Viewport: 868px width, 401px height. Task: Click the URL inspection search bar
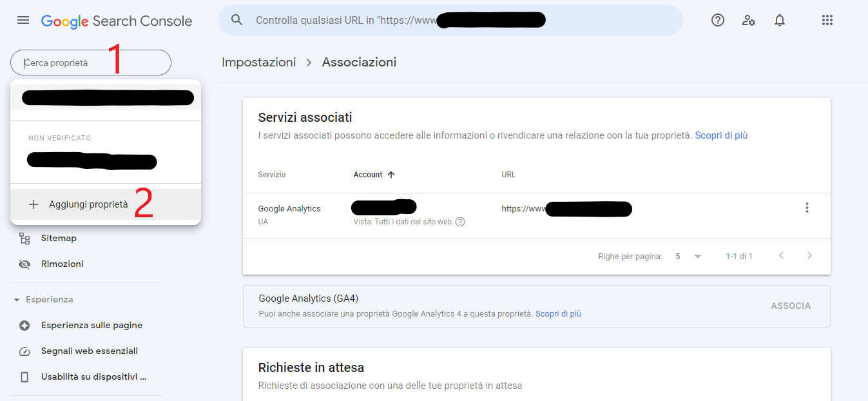[x=451, y=21]
